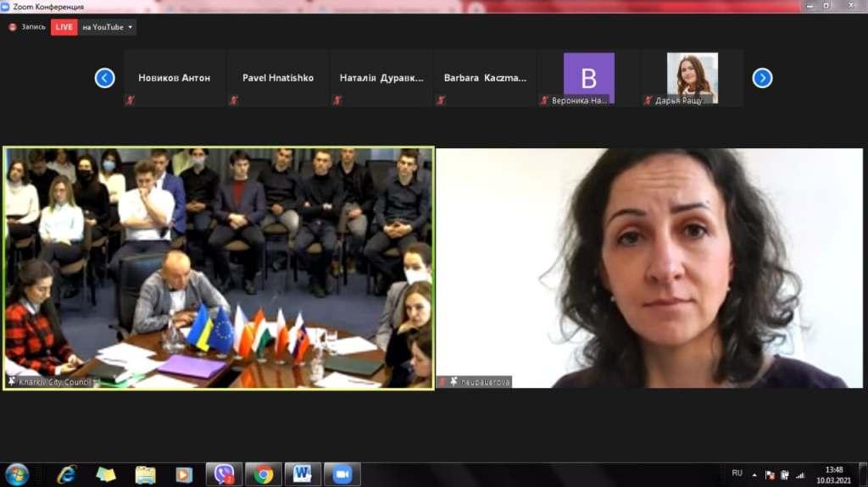Click the red LIVE badge
The height and width of the screenshot is (487, 868).
(64, 27)
